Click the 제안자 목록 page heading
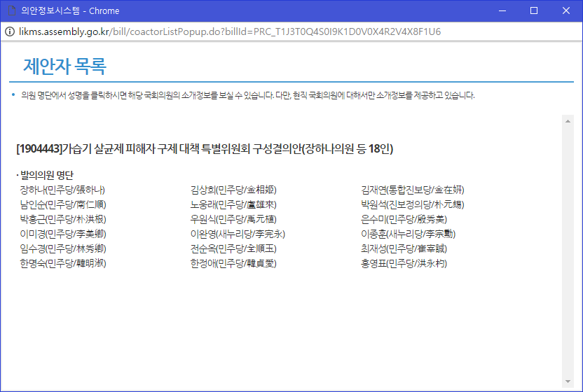 pyautogui.click(x=64, y=66)
